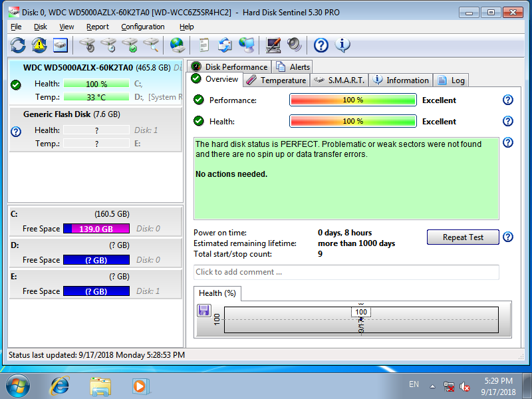Click the green check icon for WDC disk
The height and width of the screenshot is (399, 532).
(x=16, y=85)
